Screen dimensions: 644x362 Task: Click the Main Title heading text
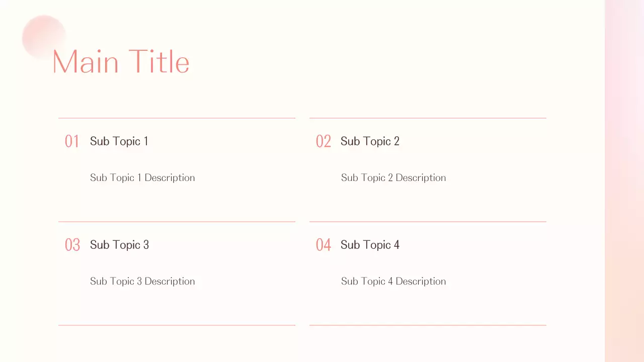pos(121,62)
